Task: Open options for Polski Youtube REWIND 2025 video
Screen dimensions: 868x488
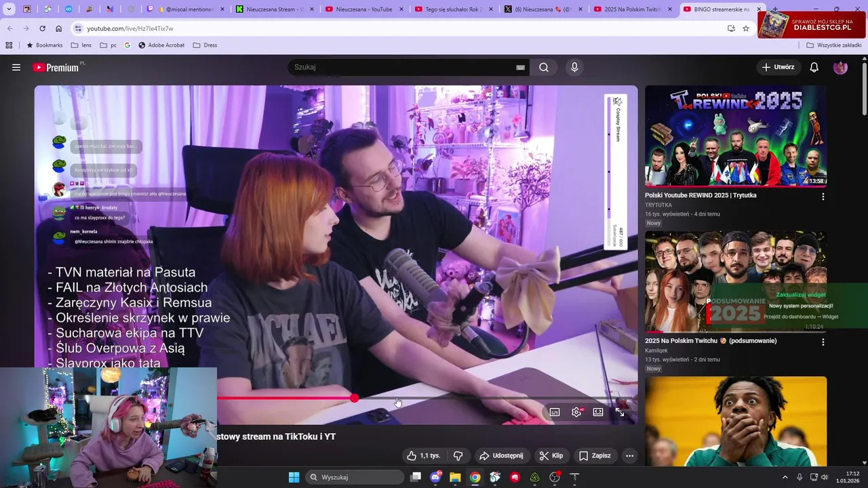Action: pos(823,197)
